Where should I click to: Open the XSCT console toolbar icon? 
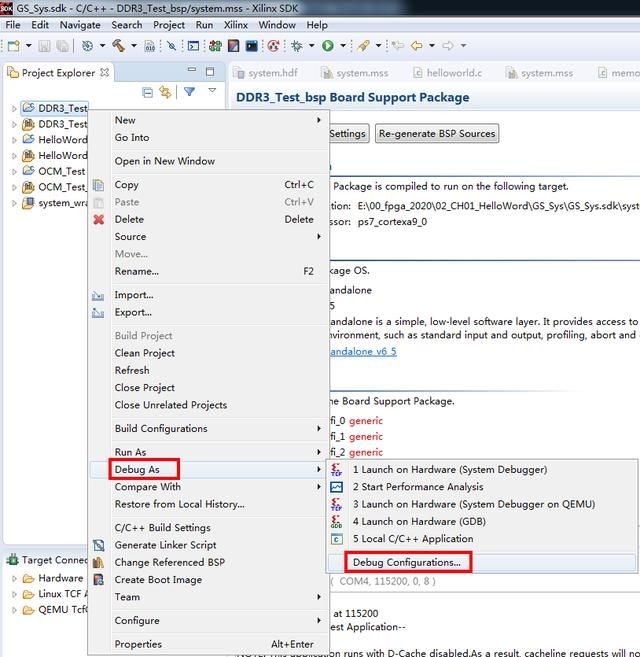click(x=193, y=46)
